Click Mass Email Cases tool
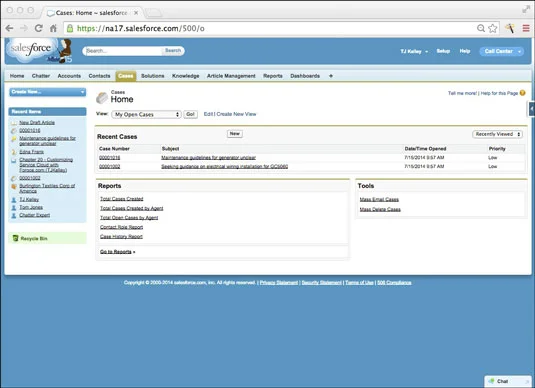535x388 pixels. tap(379, 199)
